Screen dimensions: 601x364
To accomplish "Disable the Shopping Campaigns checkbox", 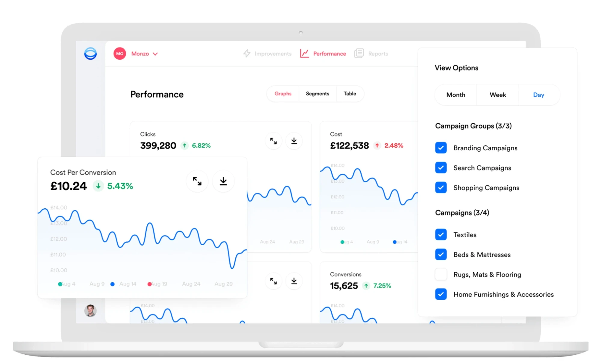I will (x=441, y=188).
